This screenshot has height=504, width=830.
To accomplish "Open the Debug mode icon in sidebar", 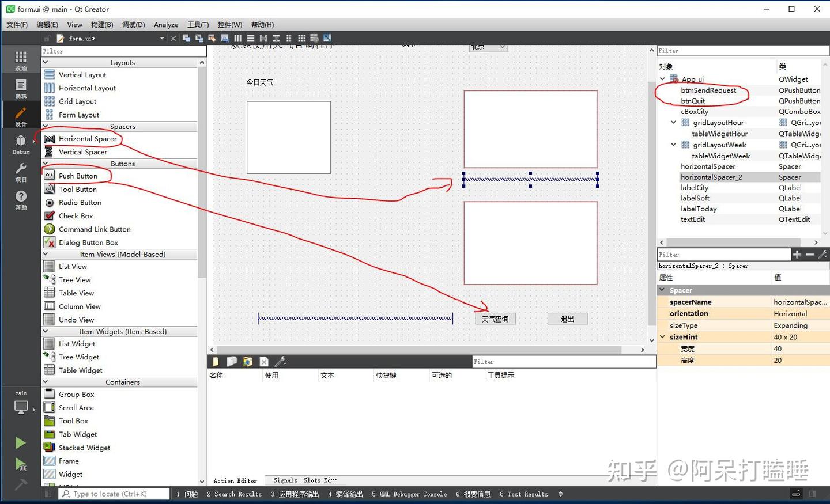I will pos(21,143).
